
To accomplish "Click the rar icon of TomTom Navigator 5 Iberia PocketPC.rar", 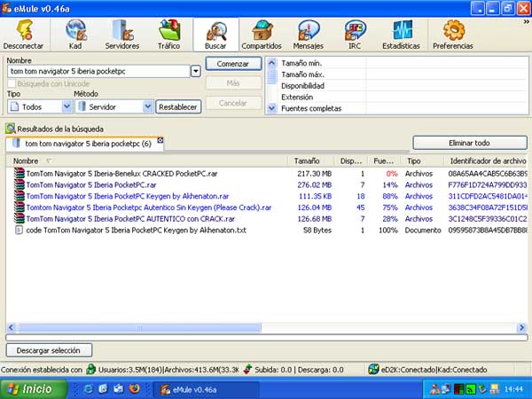I will (x=20, y=185).
